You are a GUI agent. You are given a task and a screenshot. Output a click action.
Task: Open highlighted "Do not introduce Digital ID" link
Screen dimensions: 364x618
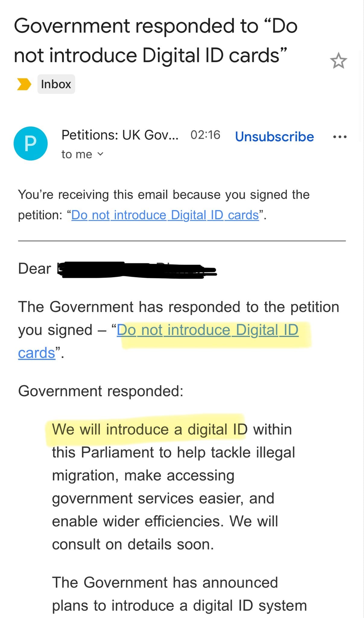pyautogui.click(x=207, y=330)
